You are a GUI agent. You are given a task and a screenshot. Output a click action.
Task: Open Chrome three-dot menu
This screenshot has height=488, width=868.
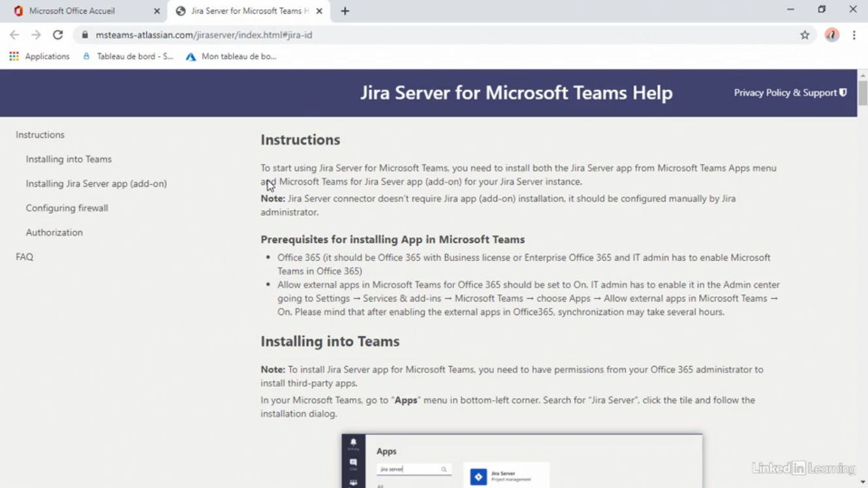pos(854,35)
